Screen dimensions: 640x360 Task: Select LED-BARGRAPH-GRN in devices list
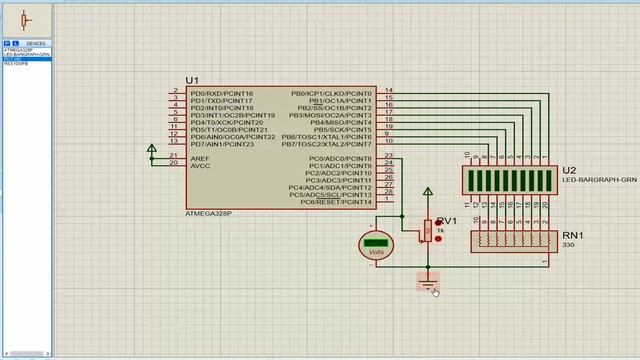coord(27,54)
